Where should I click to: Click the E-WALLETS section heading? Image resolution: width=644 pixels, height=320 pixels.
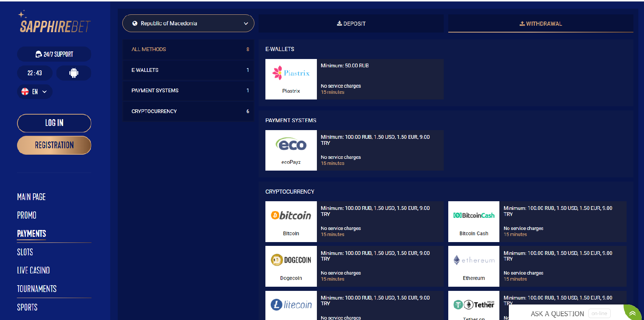coord(280,49)
